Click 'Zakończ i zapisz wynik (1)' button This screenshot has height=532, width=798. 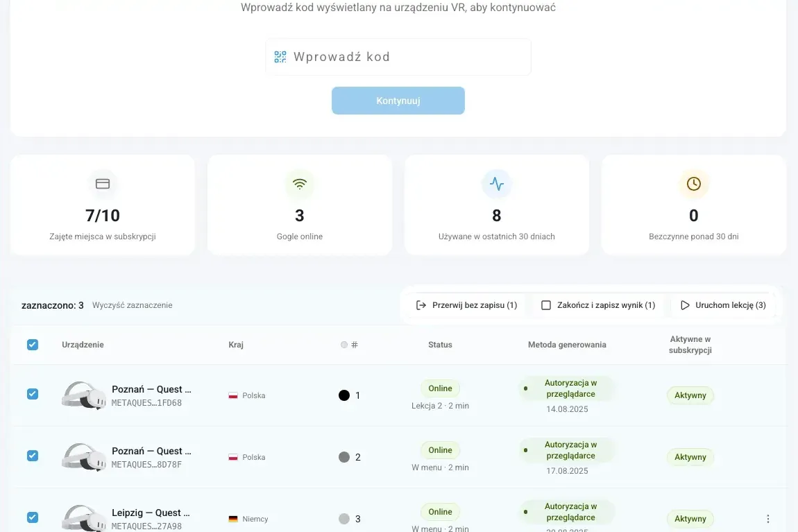click(598, 305)
